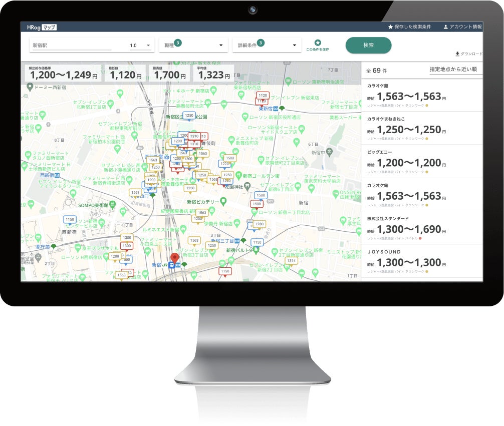Screen dimensions: 504x426
Task: Expand the 詳細条件 detailed conditions dropdown
Action: (267, 45)
